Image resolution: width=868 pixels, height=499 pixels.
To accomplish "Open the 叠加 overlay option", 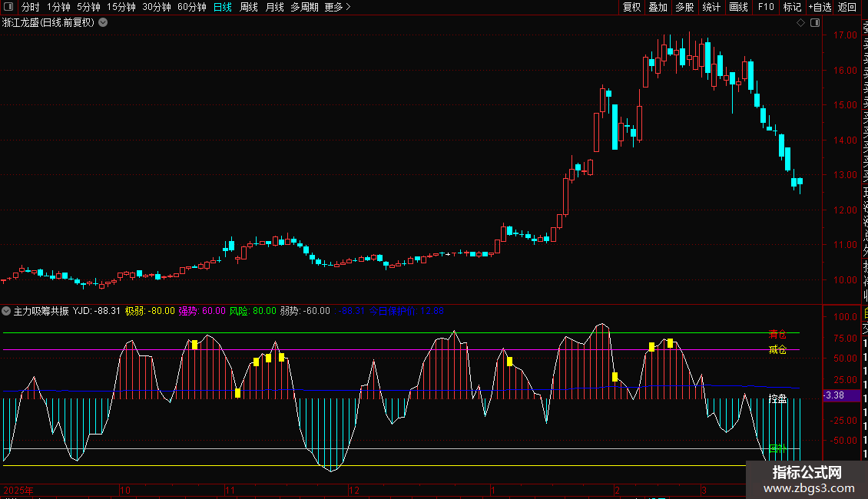I will click(x=658, y=8).
